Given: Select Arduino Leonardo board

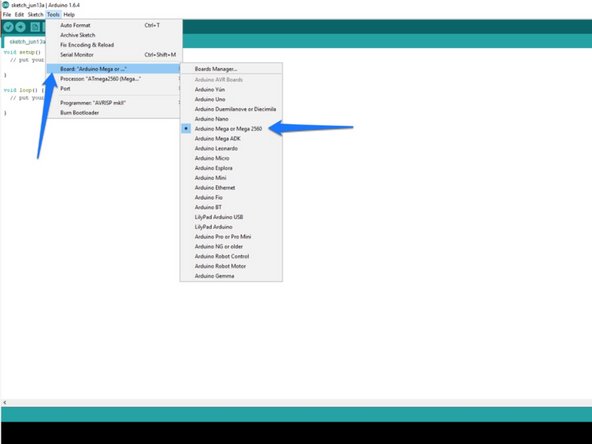Looking at the screenshot, I should coord(231,148).
